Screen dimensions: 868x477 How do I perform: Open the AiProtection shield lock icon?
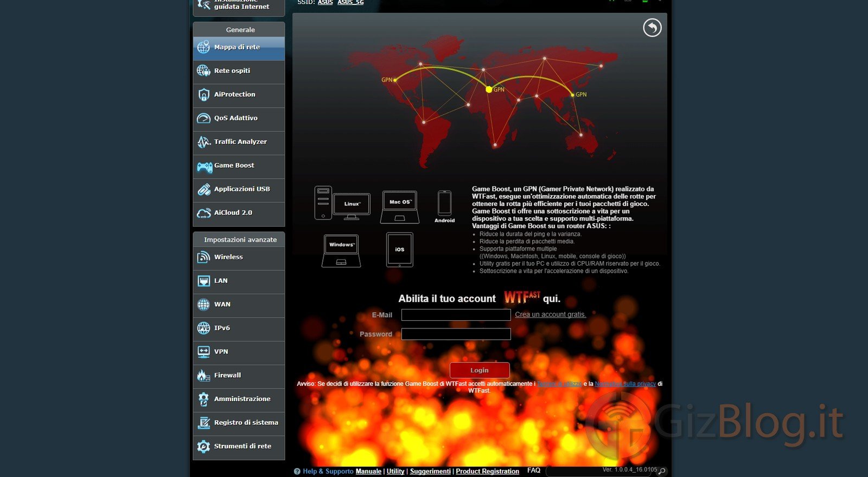click(203, 94)
